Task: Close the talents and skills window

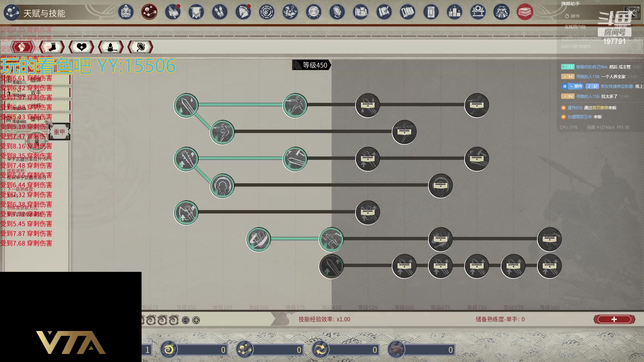Action: point(632,13)
